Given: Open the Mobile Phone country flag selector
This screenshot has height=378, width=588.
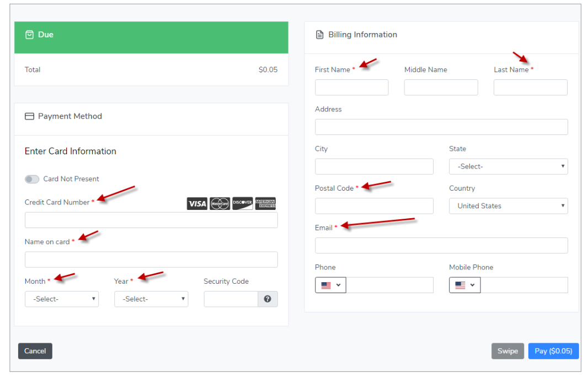Looking at the screenshot, I should 464,285.
